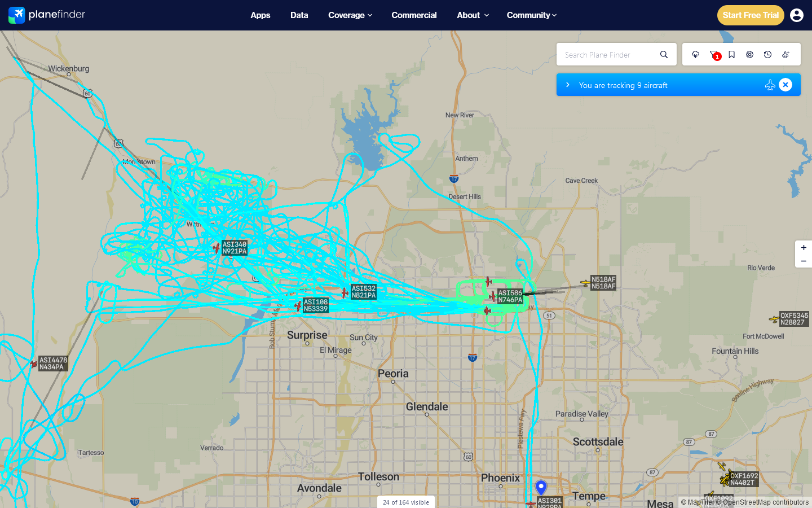Click the Plane Finder logo
Screen dimensions: 812x508
47,15
